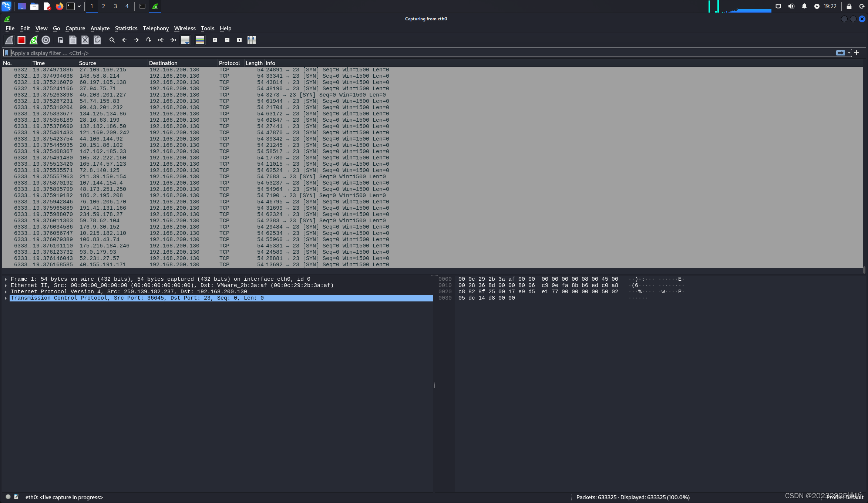Zoom out packet text
The height and width of the screenshot is (503, 868).
point(227,40)
